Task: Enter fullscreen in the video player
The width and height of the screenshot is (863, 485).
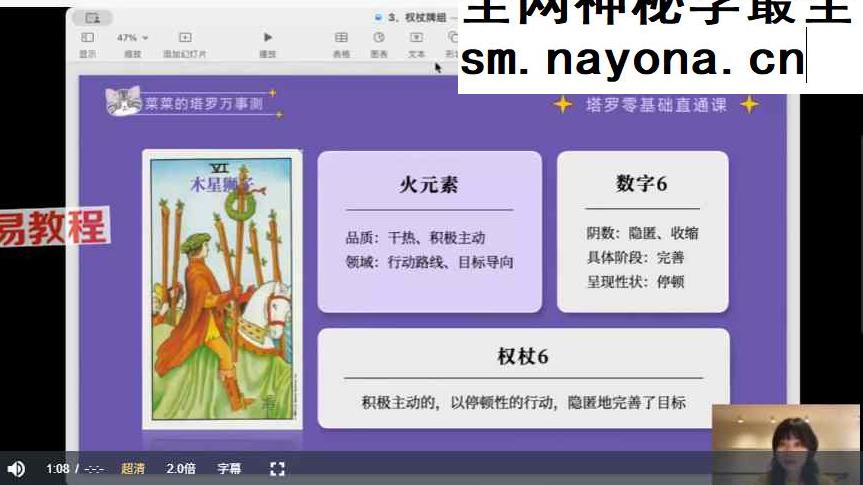Action: pos(277,468)
